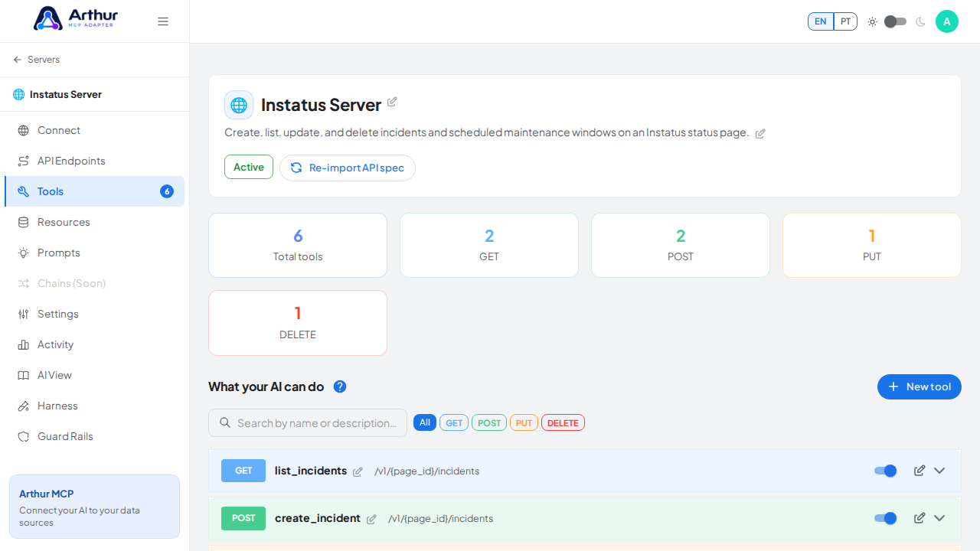980x551 pixels.
Task: Disable the list_incidents tool toggle
Action: click(x=885, y=471)
